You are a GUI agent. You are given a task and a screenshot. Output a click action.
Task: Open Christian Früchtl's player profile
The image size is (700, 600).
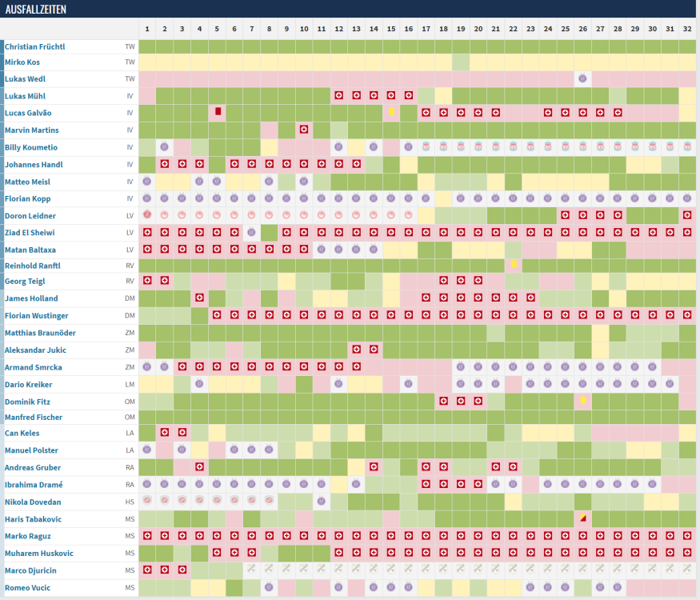coord(34,46)
